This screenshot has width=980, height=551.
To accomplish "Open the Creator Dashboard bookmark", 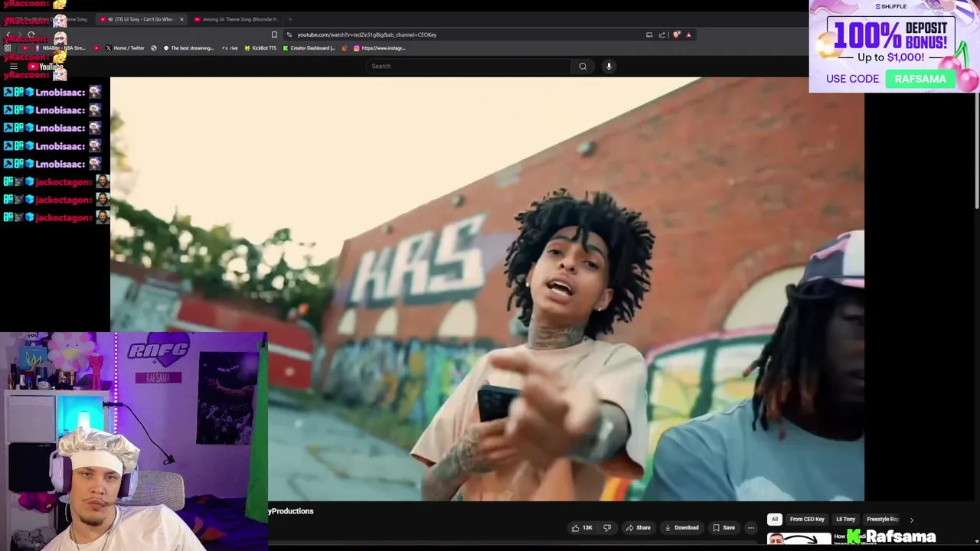I will click(x=309, y=48).
